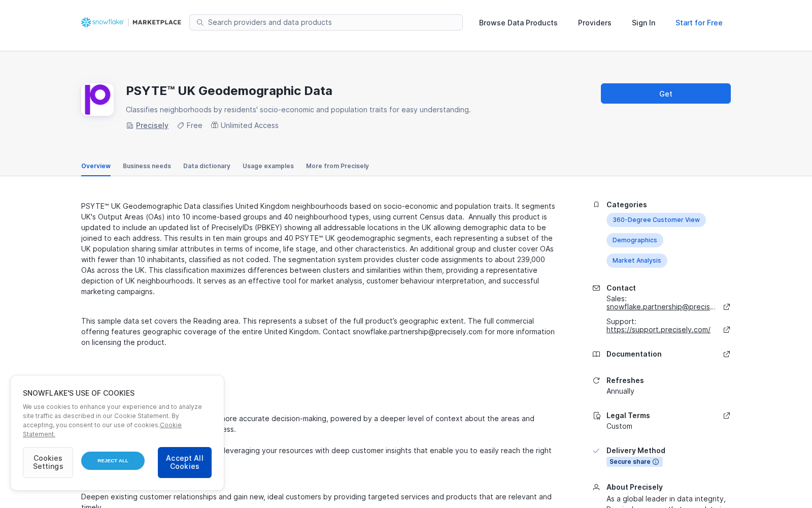Click the Unlimited Access gift icon
Image resolution: width=812 pixels, height=508 pixels.
215,125
